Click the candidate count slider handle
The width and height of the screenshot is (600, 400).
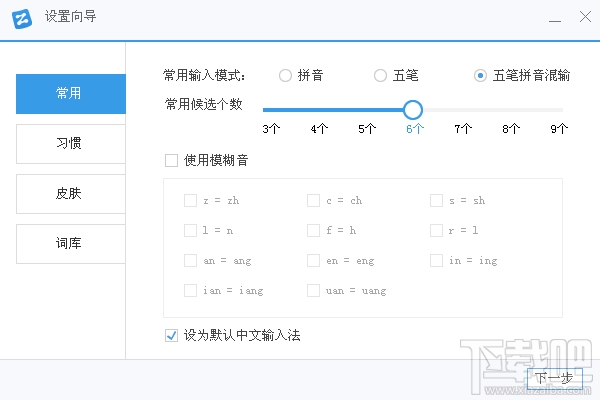click(x=413, y=110)
